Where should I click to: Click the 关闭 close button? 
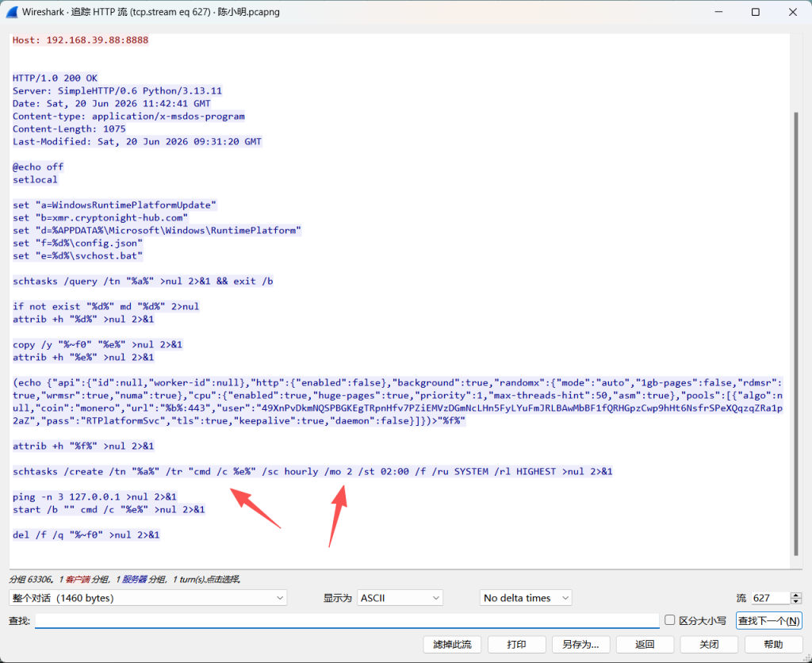point(709,644)
